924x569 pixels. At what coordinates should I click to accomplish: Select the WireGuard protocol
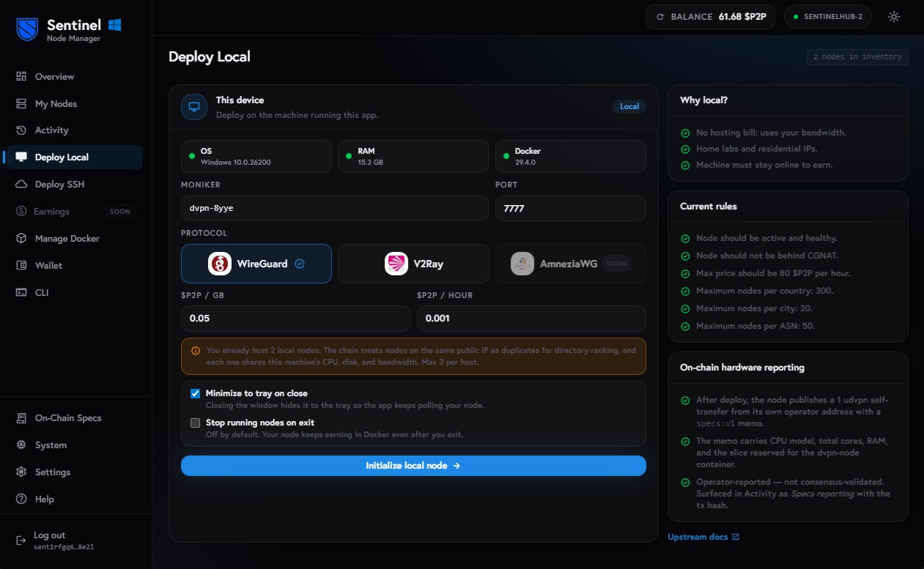click(256, 264)
